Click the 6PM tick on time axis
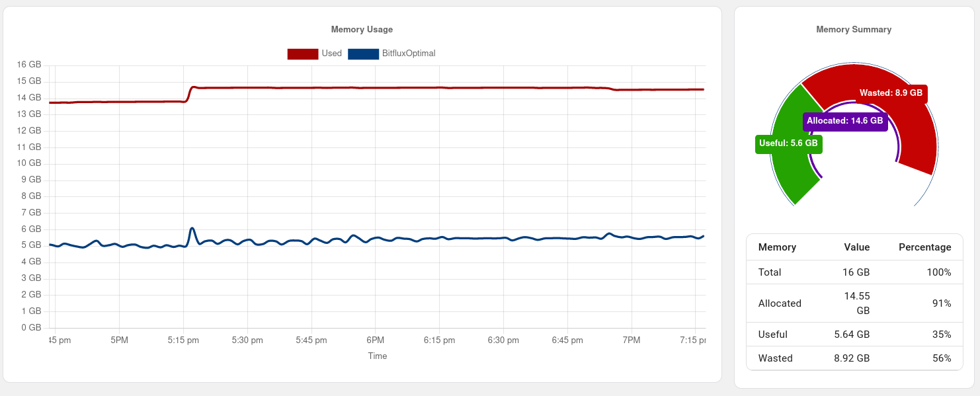Screen dimensions: 980x396 375,340
